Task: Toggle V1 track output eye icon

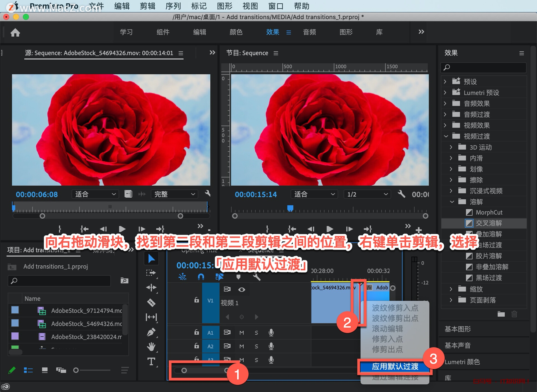Action: pos(242,290)
